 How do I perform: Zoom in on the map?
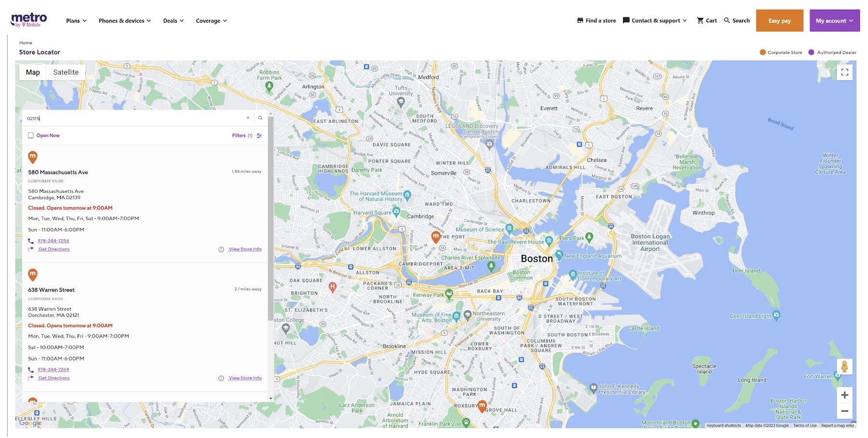tap(844, 395)
